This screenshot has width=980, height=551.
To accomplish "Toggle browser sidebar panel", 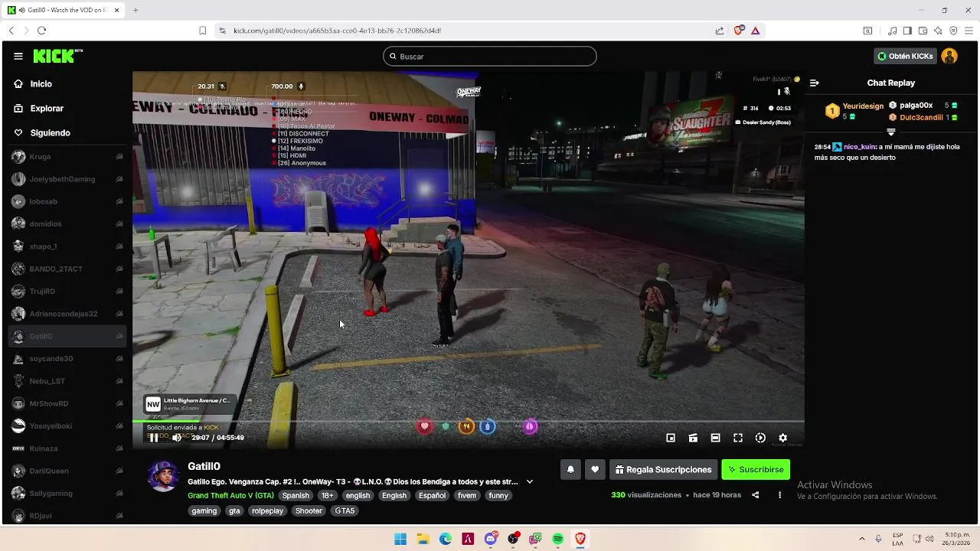I will (907, 31).
